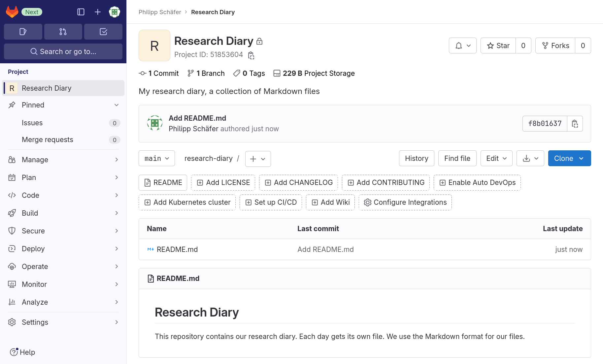Click the Search or go to field
The image size is (603, 364).
[63, 51]
